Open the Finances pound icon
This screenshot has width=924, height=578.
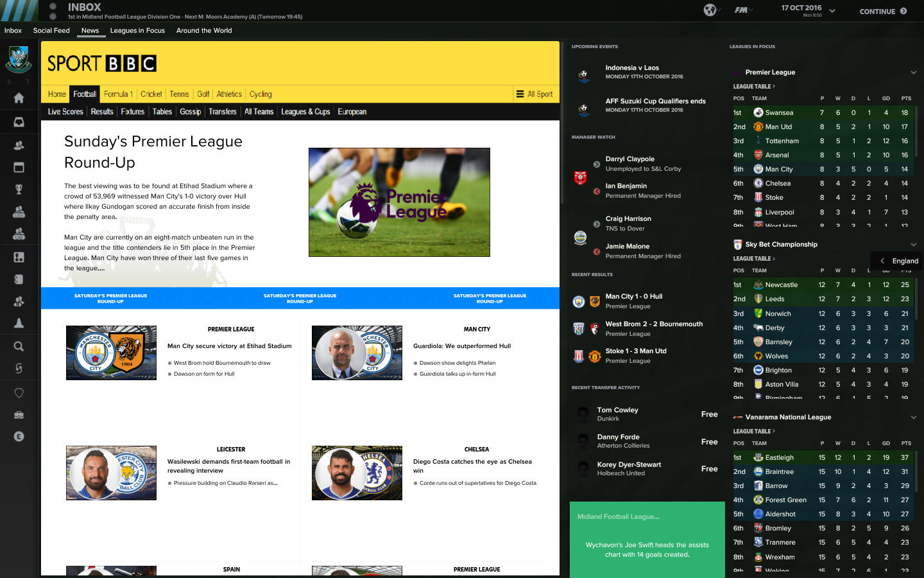19,437
